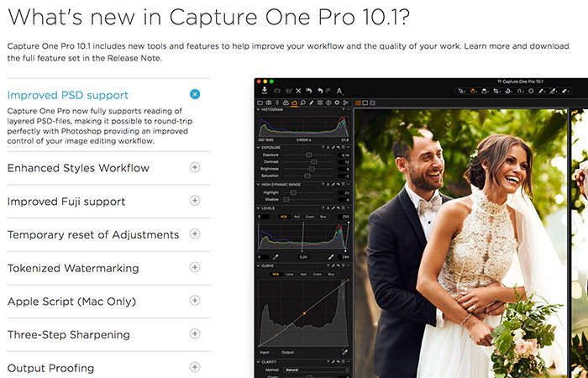Click the X delete icon in the toolbar
This screenshot has height=378, width=588.
pyautogui.click(x=298, y=91)
